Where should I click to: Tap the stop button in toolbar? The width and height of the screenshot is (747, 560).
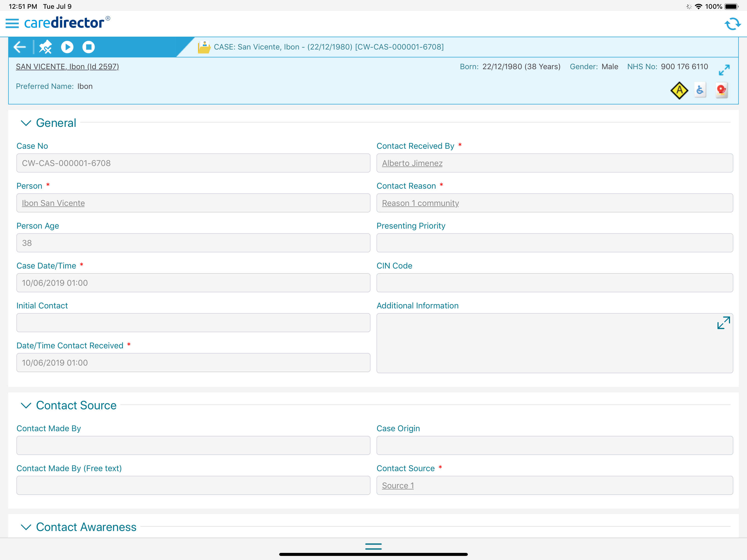(89, 47)
